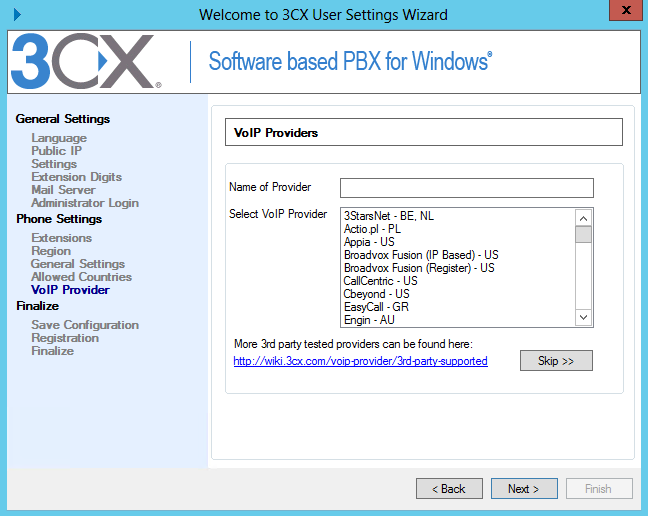The width and height of the screenshot is (648, 516).
Task: Select the VoIP Provider sidebar step
Action: [70, 290]
